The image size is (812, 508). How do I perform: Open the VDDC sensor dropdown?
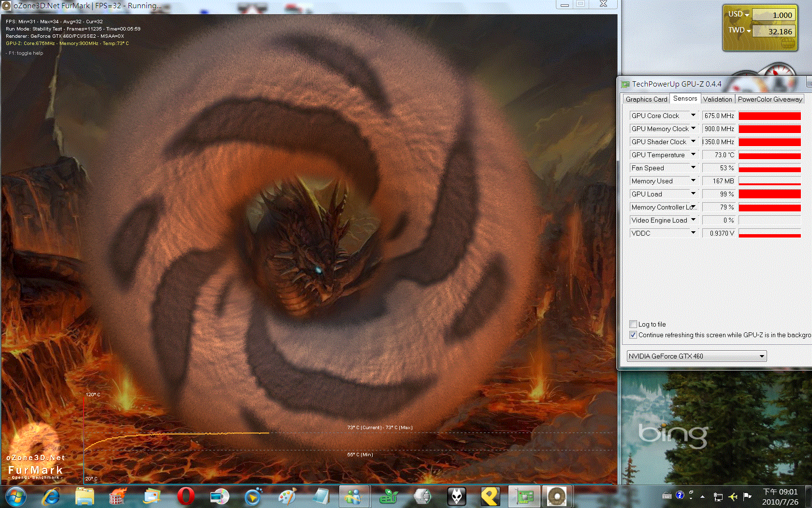coord(693,233)
